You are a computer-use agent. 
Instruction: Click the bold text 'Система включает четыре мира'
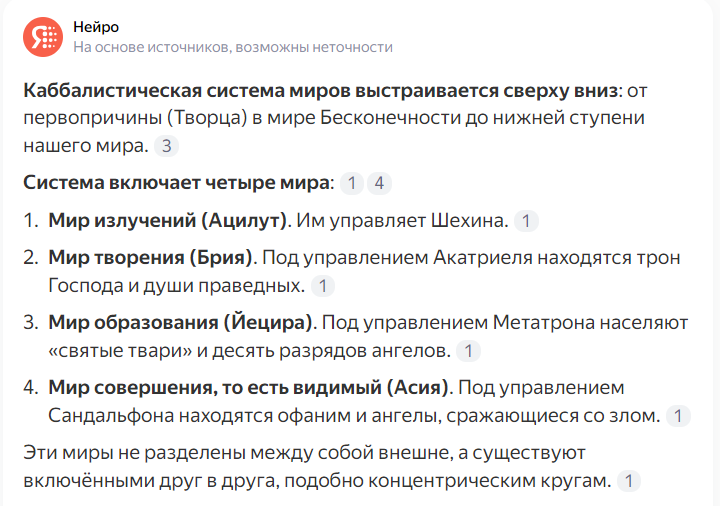(176, 183)
